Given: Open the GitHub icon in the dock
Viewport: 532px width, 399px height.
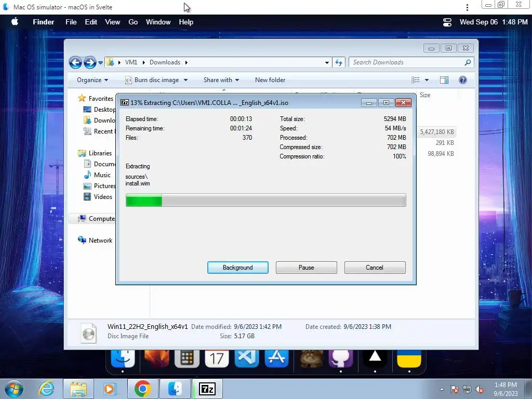Looking at the screenshot, I should coord(341,359).
